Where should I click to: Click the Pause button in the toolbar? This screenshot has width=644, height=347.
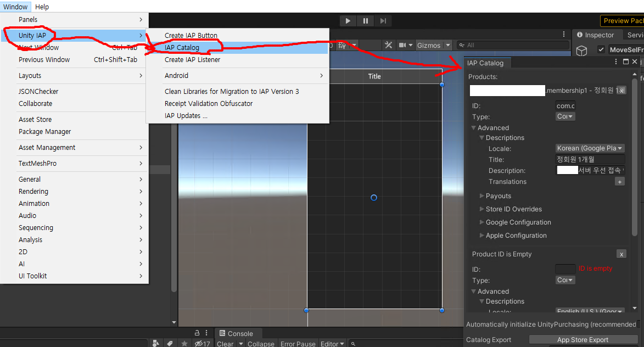click(x=366, y=21)
